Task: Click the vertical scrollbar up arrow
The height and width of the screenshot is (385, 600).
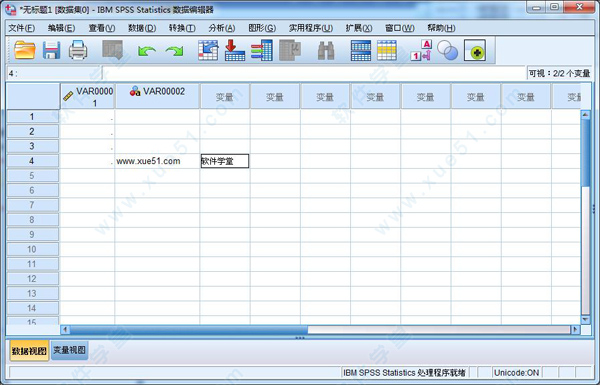Action: point(585,114)
